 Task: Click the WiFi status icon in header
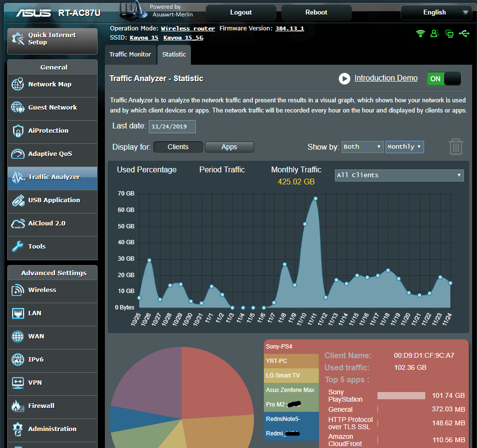point(420,33)
